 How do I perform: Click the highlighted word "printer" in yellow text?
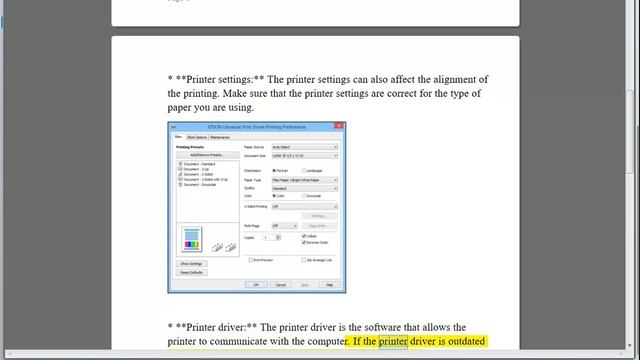pyautogui.click(x=393, y=341)
